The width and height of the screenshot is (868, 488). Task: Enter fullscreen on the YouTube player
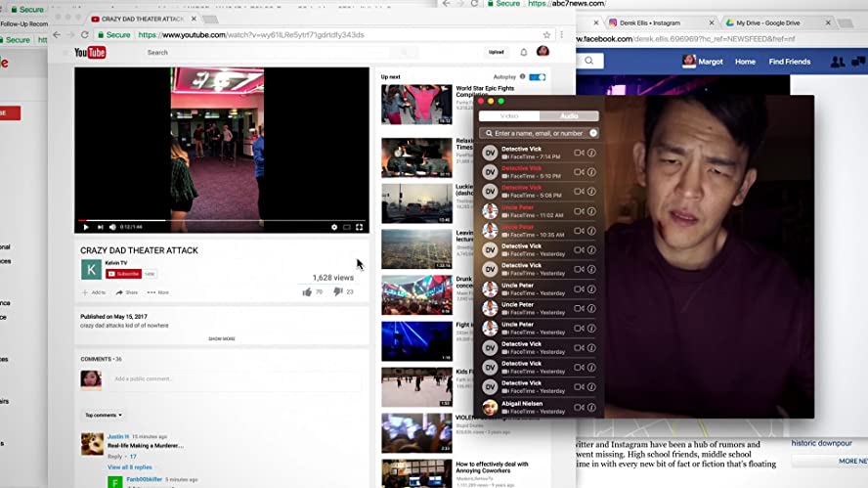(360, 227)
